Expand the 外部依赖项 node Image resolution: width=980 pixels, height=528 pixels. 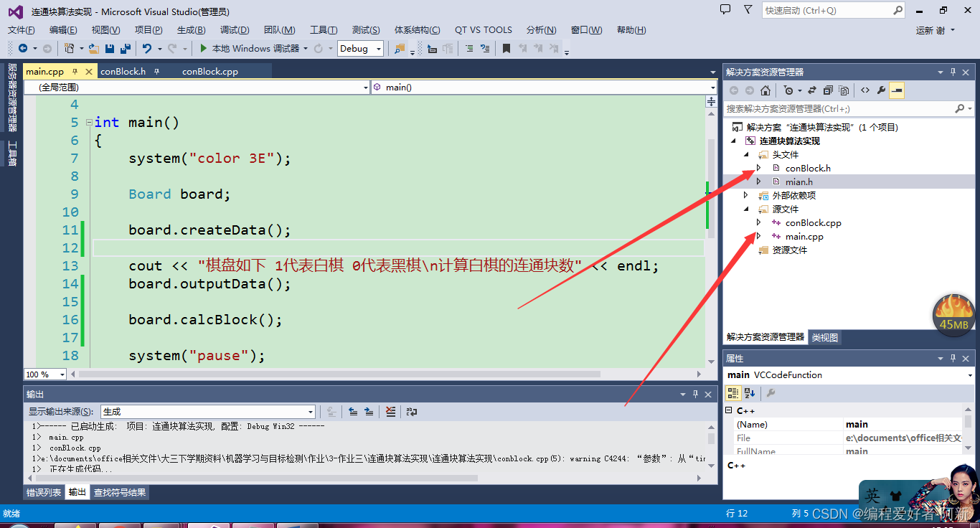(745, 195)
